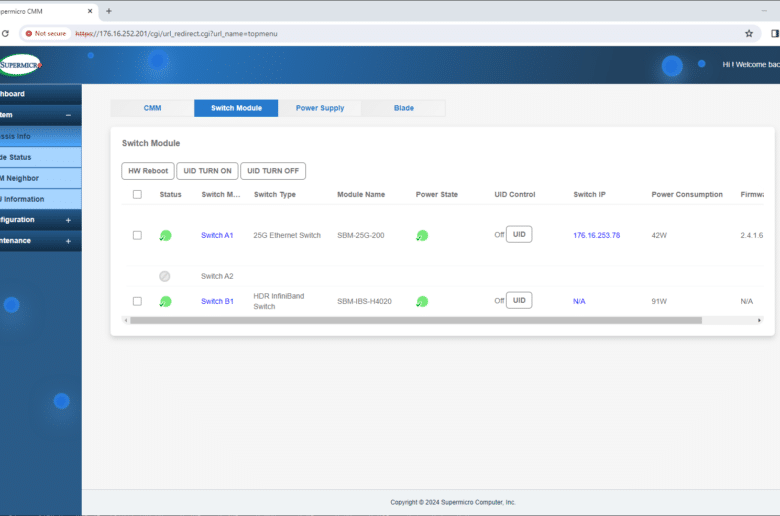
Task: Open Blade Status sidebar item
Action: 41,157
